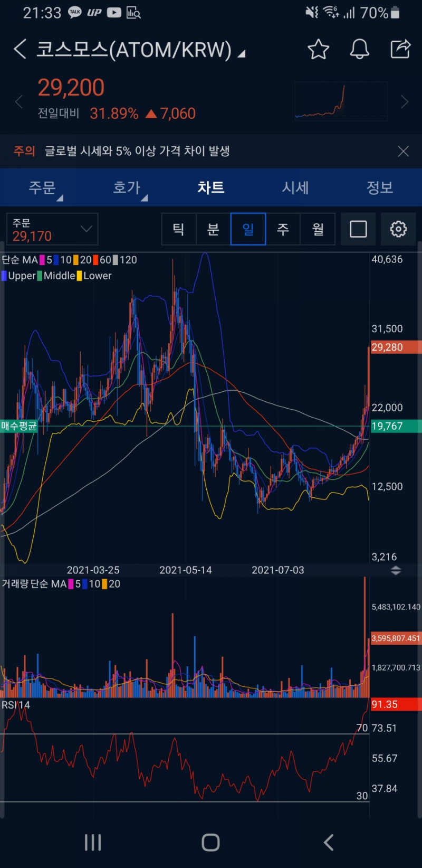
Task: Tap the 2021-05-14 date label
Action: [x=186, y=570]
